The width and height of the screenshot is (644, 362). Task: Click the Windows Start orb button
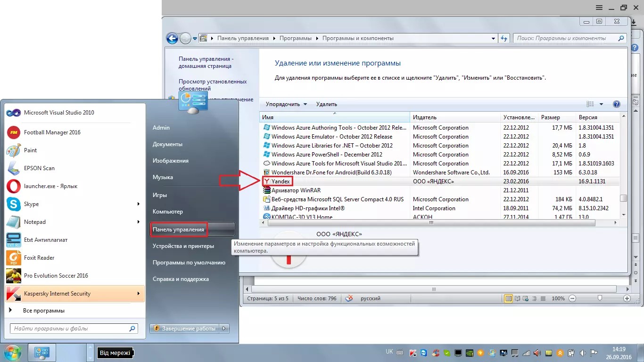click(12, 353)
